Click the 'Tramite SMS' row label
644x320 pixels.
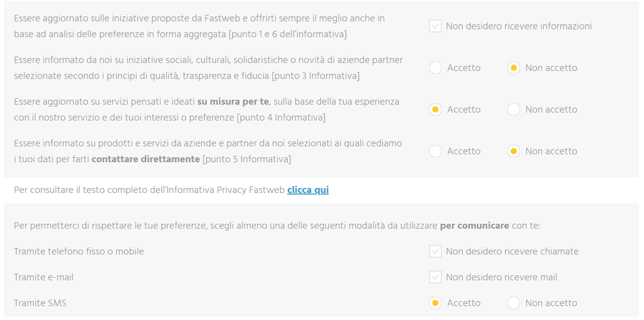click(40, 303)
